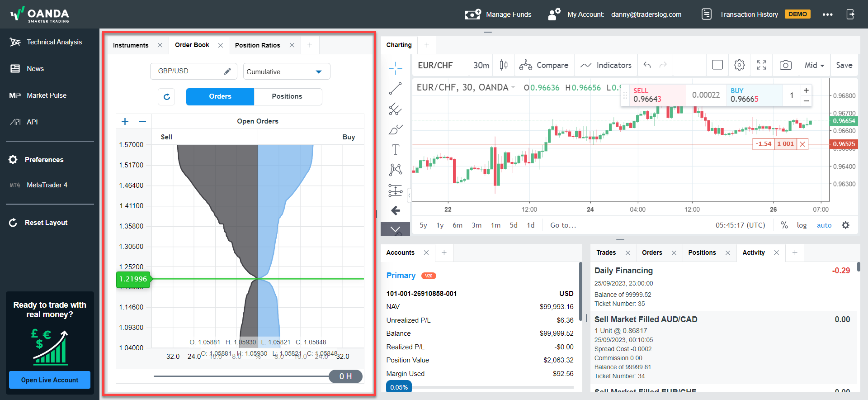Screen dimensions: 868x400
Task: Click Open Live Account button
Action: (x=50, y=380)
